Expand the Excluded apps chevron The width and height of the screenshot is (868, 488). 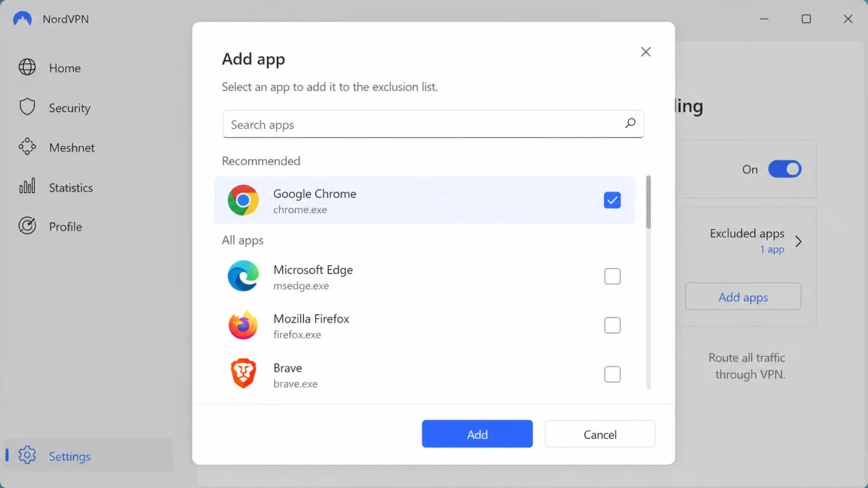799,241
